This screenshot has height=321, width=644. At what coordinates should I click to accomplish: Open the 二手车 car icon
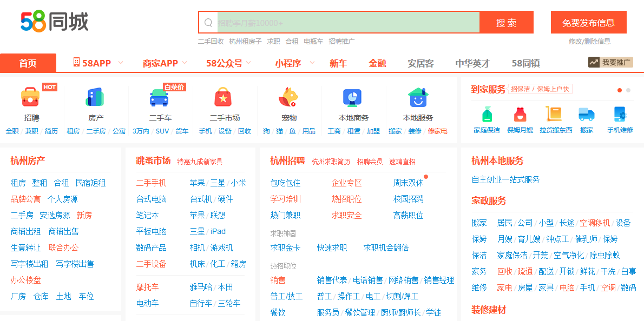159,98
